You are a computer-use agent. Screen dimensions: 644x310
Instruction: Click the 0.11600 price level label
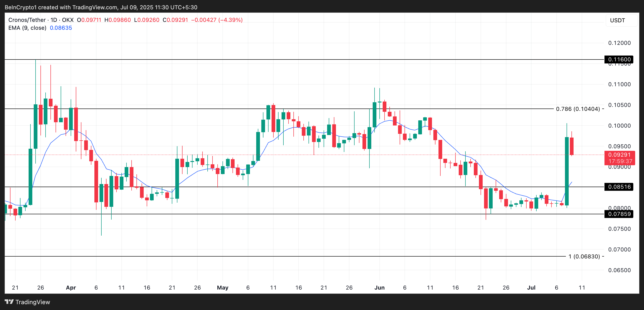(619, 59)
